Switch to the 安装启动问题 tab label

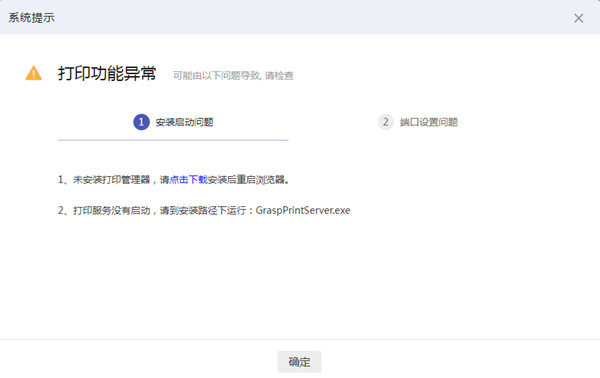pyautogui.click(x=184, y=122)
